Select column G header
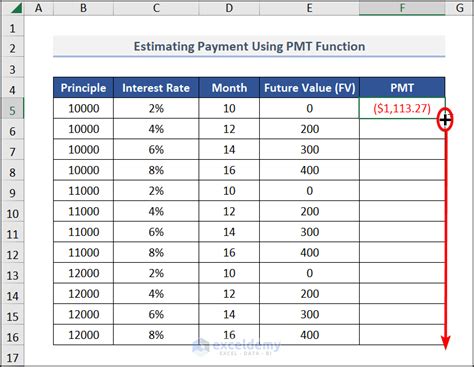The height and width of the screenshot is (367, 474). (460, 8)
